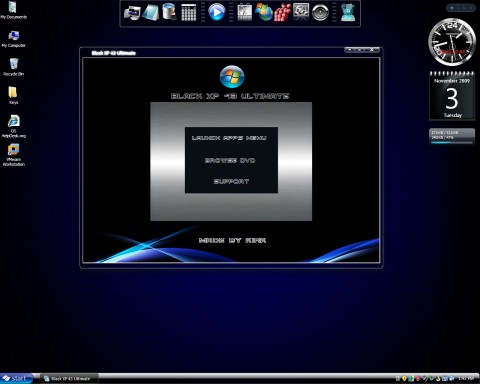Open the silver X icon in the dock
The image size is (480, 384).
245,13
